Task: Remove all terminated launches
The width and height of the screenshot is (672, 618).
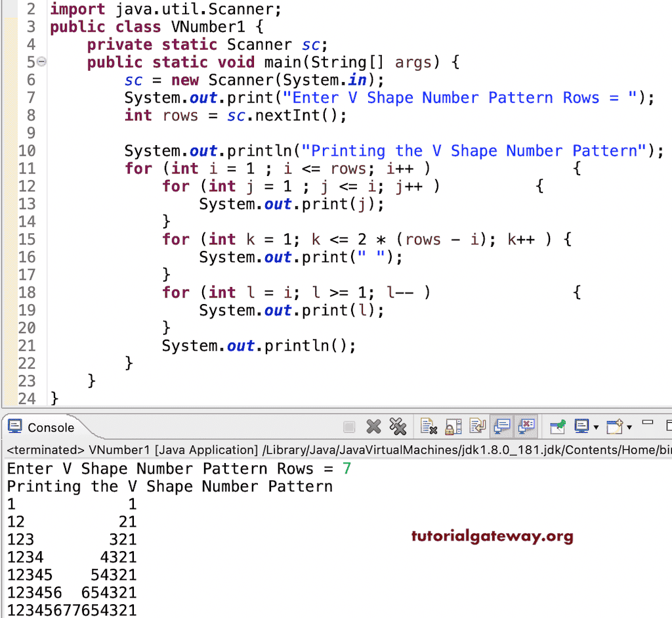Action: pos(398,426)
